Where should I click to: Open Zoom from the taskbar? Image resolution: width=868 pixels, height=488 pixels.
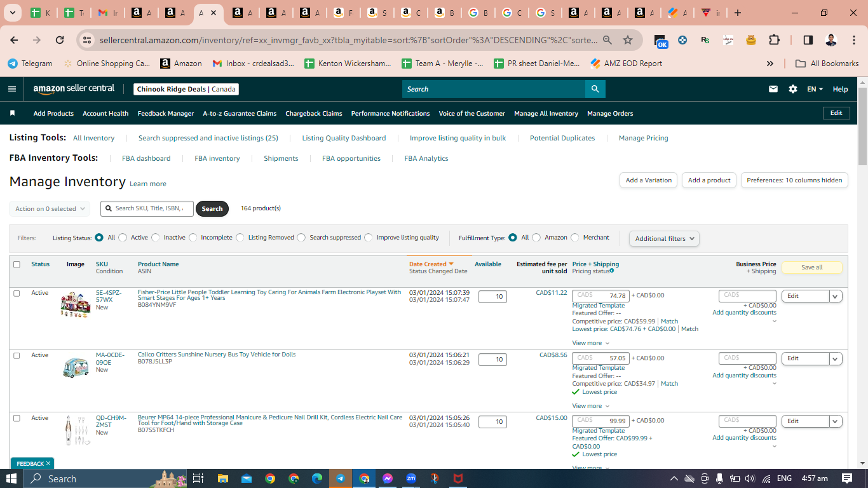tap(411, 478)
